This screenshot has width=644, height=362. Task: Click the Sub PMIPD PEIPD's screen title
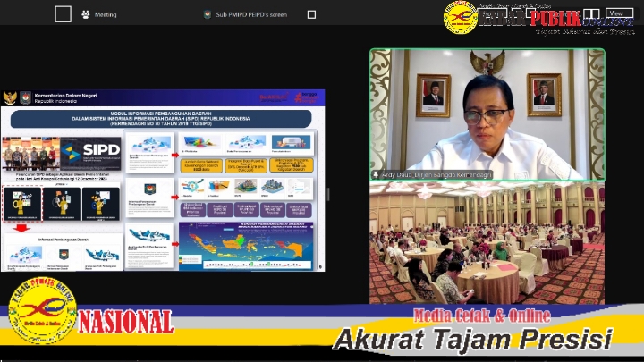pyautogui.click(x=254, y=14)
